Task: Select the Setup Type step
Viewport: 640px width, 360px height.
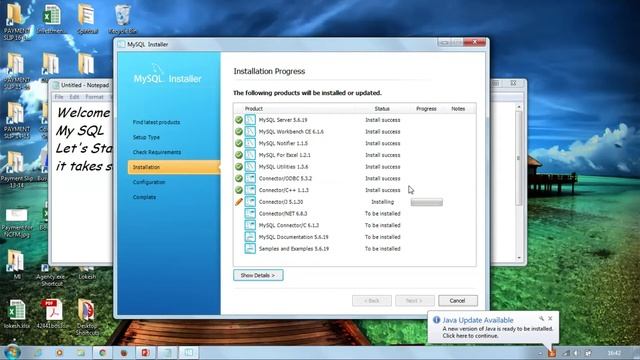Action: pyautogui.click(x=146, y=137)
